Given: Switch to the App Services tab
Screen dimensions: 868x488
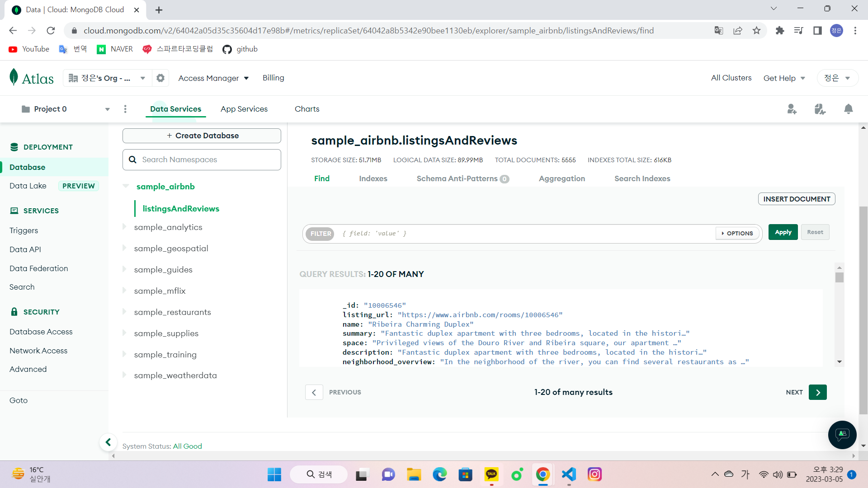Looking at the screenshot, I should [x=244, y=109].
